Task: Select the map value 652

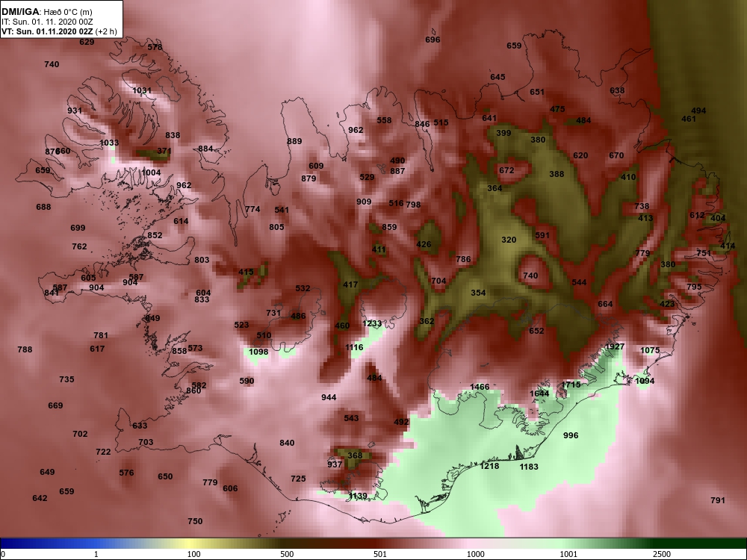Action: pos(536,331)
